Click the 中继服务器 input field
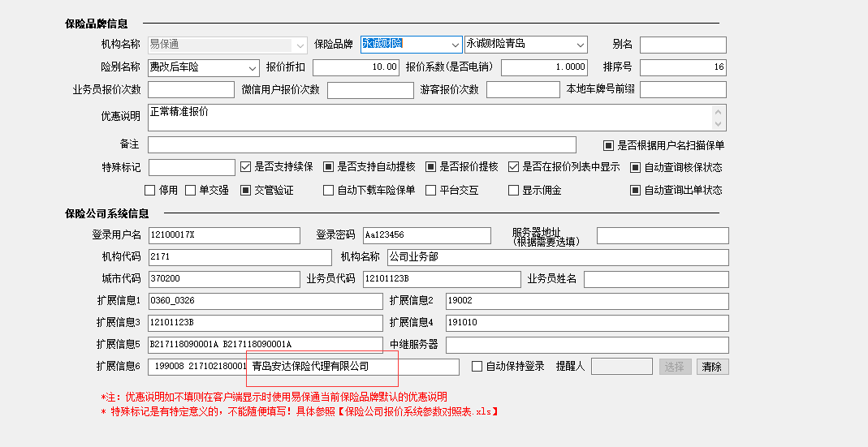This screenshot has width=868, height=447. point(587,345)
